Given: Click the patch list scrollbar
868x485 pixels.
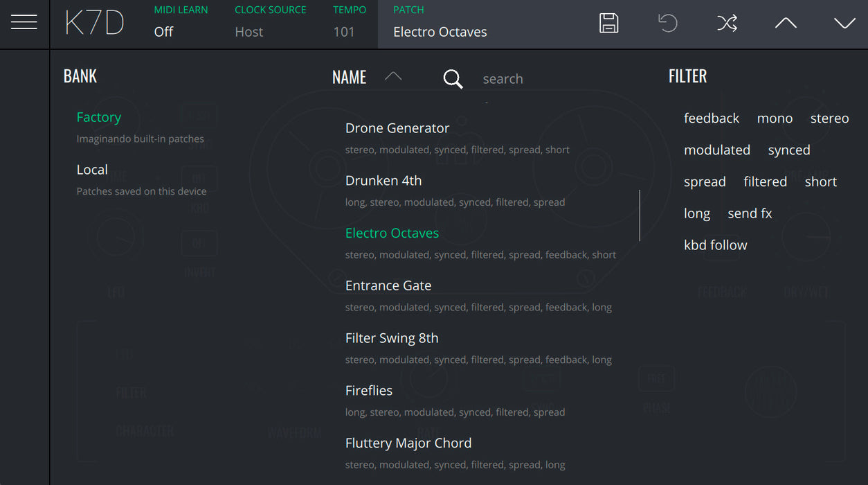Looking at the screenshot, I should pyautogui.click(x=640, y=215).
